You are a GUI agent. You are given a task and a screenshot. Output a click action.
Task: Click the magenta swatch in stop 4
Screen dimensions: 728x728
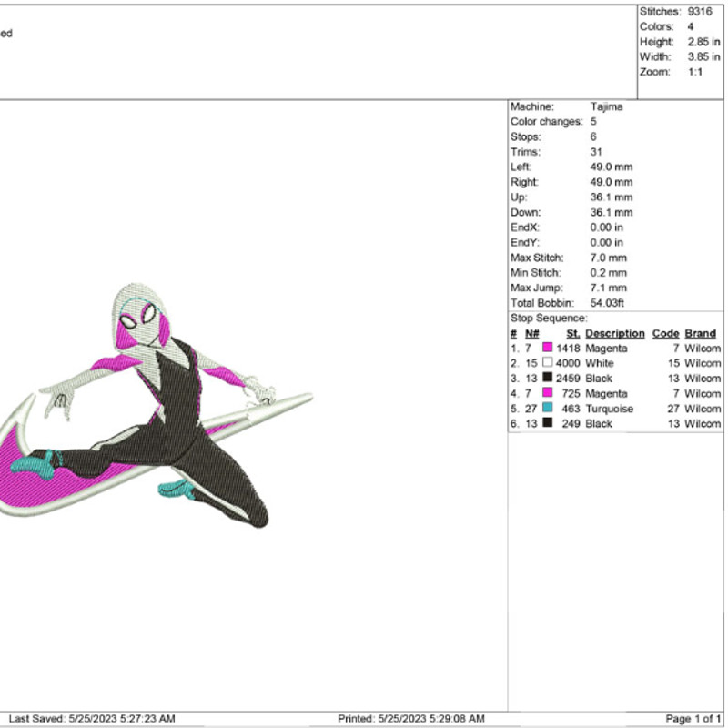tap(547, 394)
